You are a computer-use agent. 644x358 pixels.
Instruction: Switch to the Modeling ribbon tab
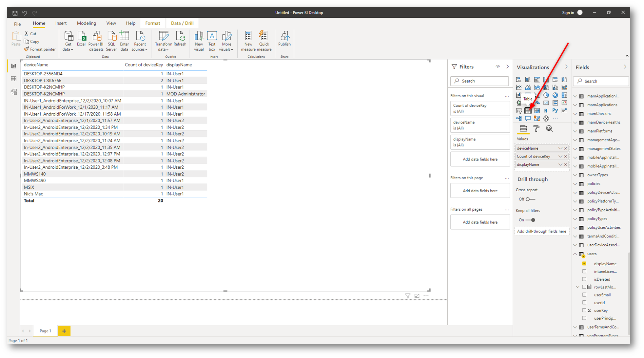coord(87,23)
